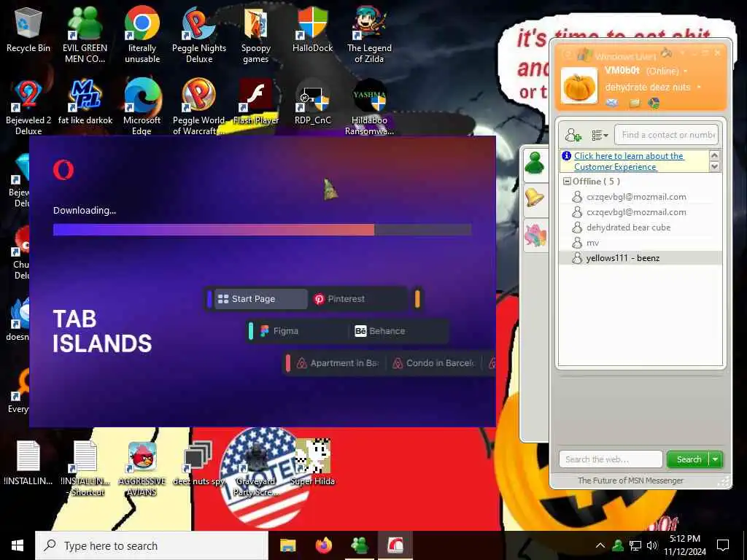
Task: Open the Recycle Bin desktop icon
Action: (28, 31)
